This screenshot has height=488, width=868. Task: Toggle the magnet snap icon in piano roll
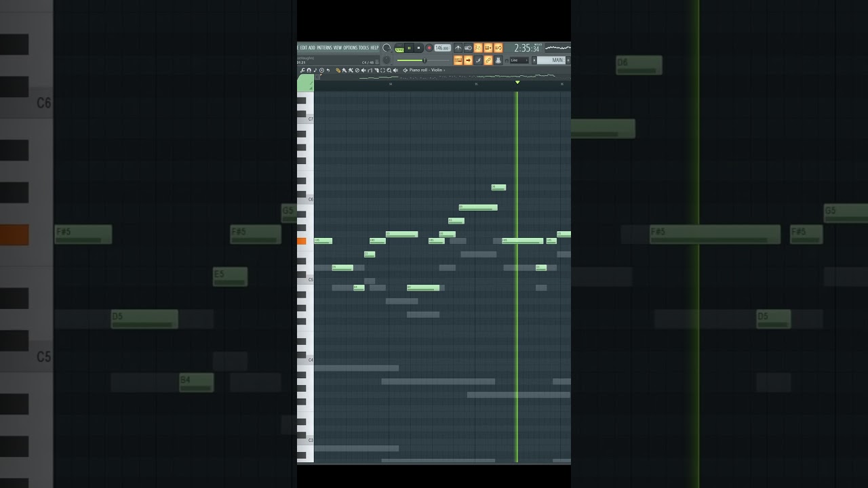(x=309, y=70)
